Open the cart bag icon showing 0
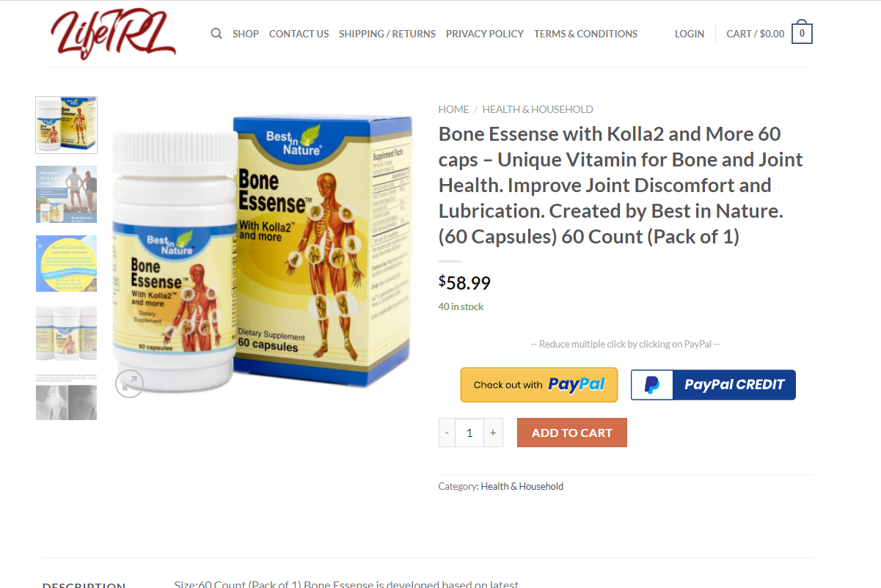 coord(802,33)
